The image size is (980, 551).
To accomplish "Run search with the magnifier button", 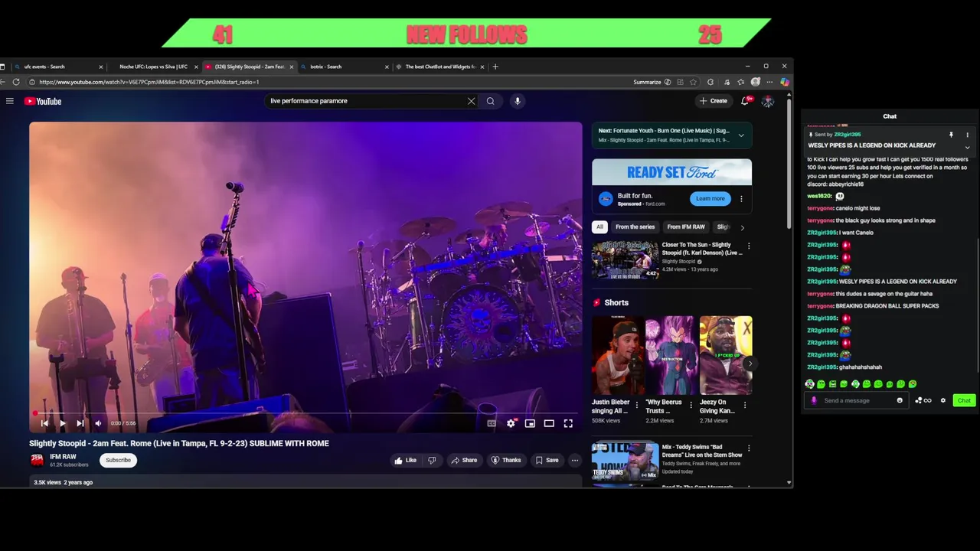I will click(491, 101).
